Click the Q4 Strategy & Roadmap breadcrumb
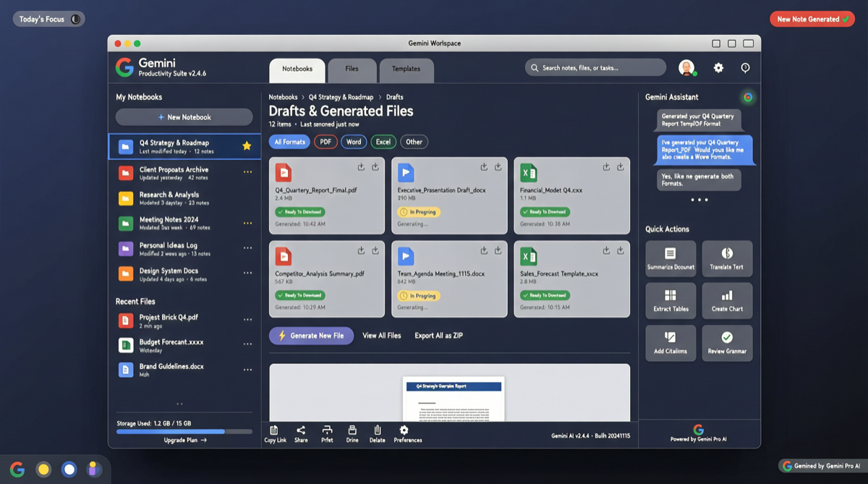The image size is (868, 484). (341, 97)
